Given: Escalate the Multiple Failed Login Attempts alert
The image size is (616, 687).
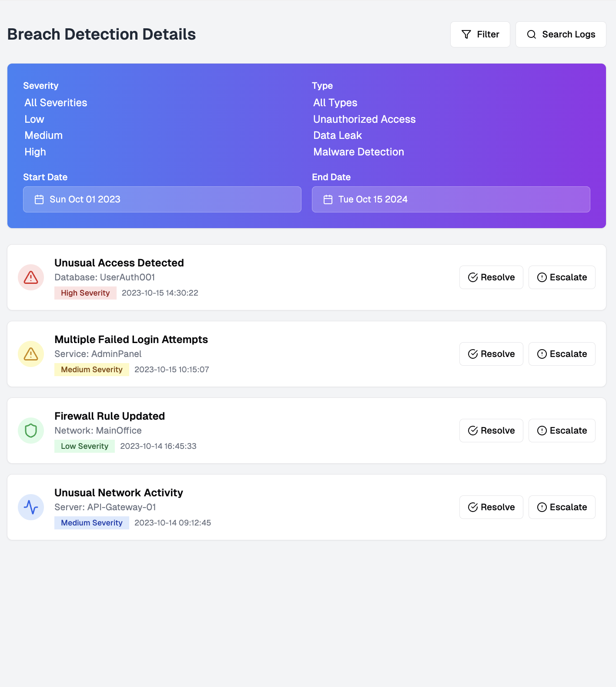Looking at the screenshot, I should click(562, 354).
